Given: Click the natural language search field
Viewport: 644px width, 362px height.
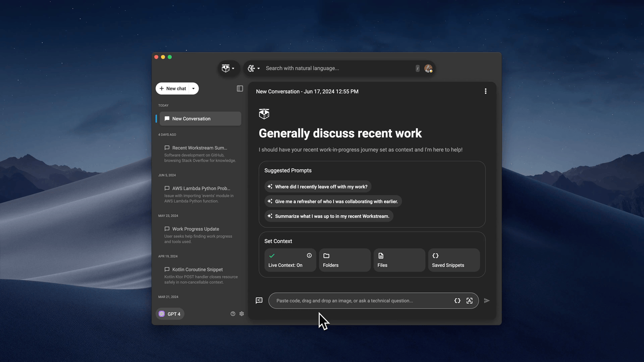Looking at the screenshot, I should coord(338,69).
